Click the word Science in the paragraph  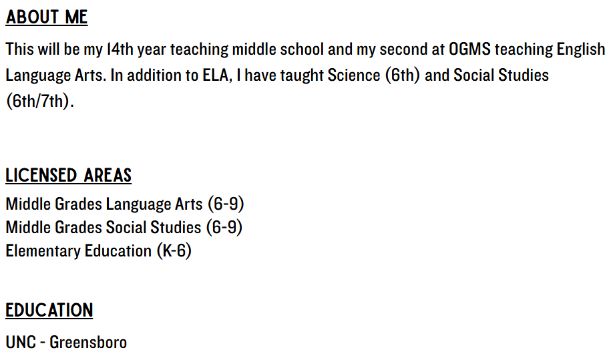[x=353, y=75]
